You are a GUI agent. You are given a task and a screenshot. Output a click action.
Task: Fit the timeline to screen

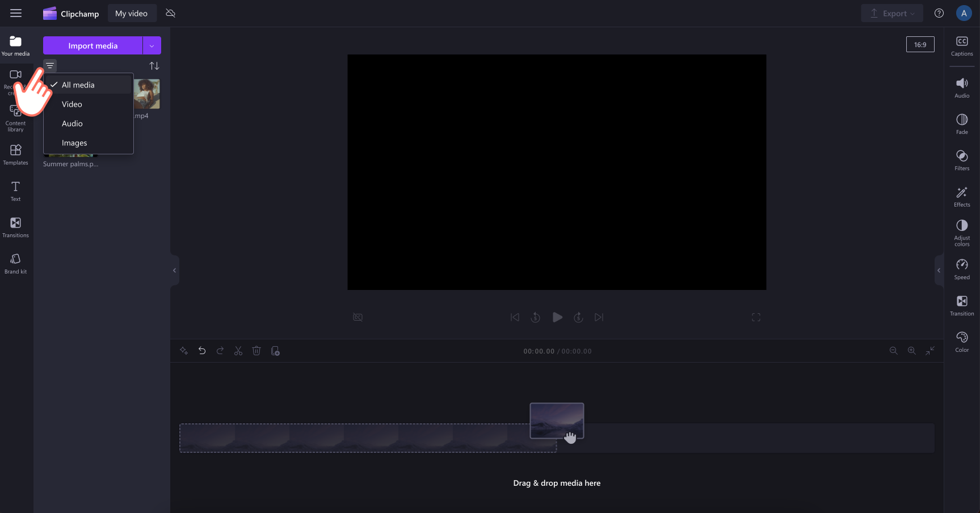pos(930,351)
